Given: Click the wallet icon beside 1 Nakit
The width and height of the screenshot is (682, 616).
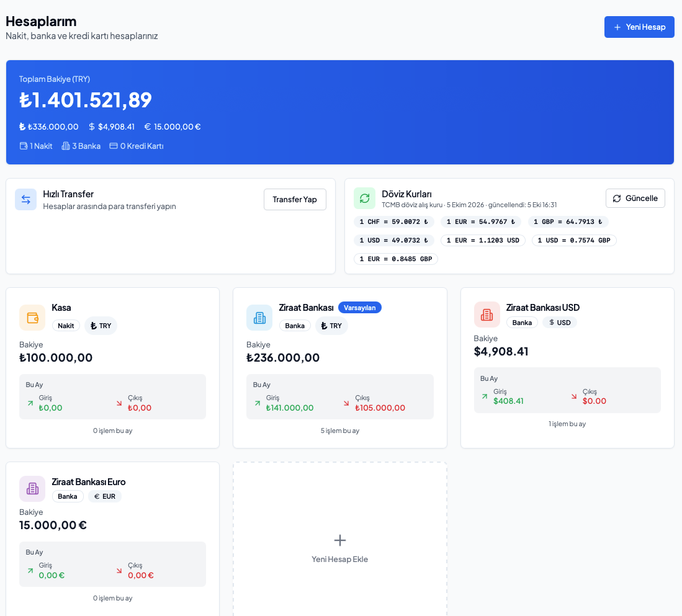Looking at the screenshot, I should pos(24,146).
